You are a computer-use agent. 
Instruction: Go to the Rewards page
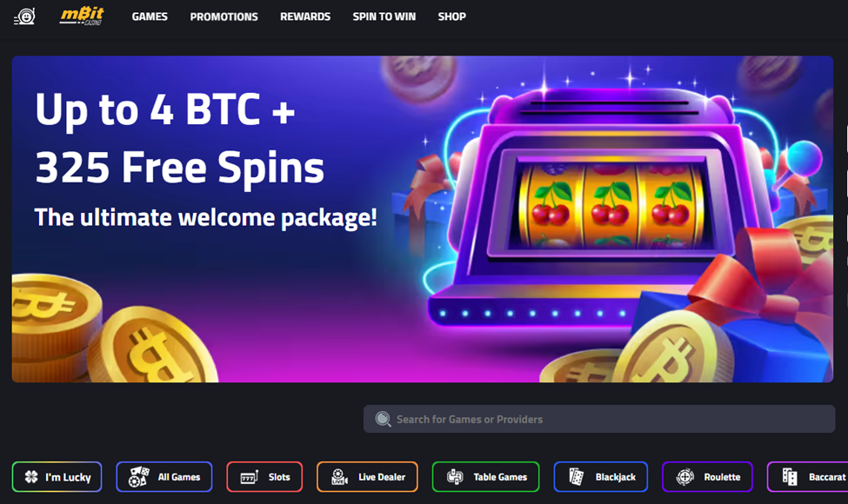pos(305,17)
